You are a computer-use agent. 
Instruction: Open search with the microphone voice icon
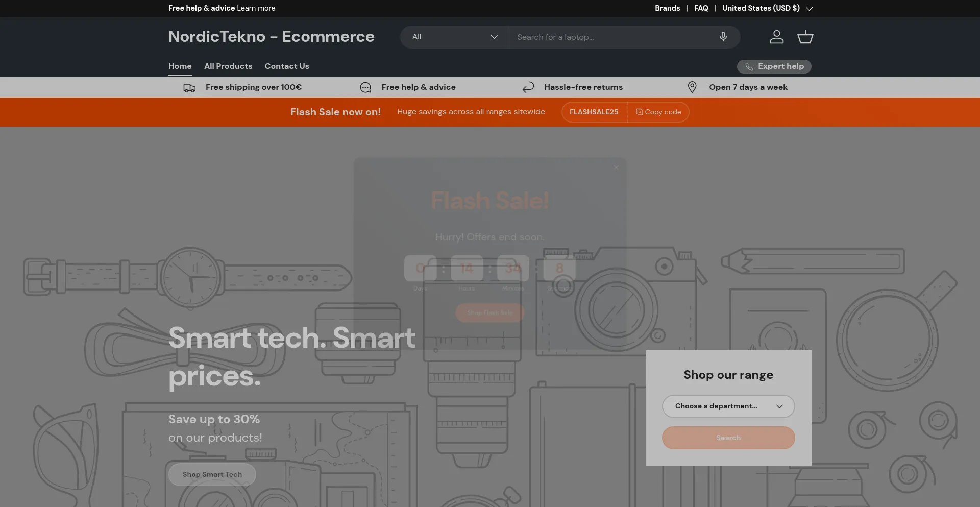pyautogui.click(x=723, y=37)
